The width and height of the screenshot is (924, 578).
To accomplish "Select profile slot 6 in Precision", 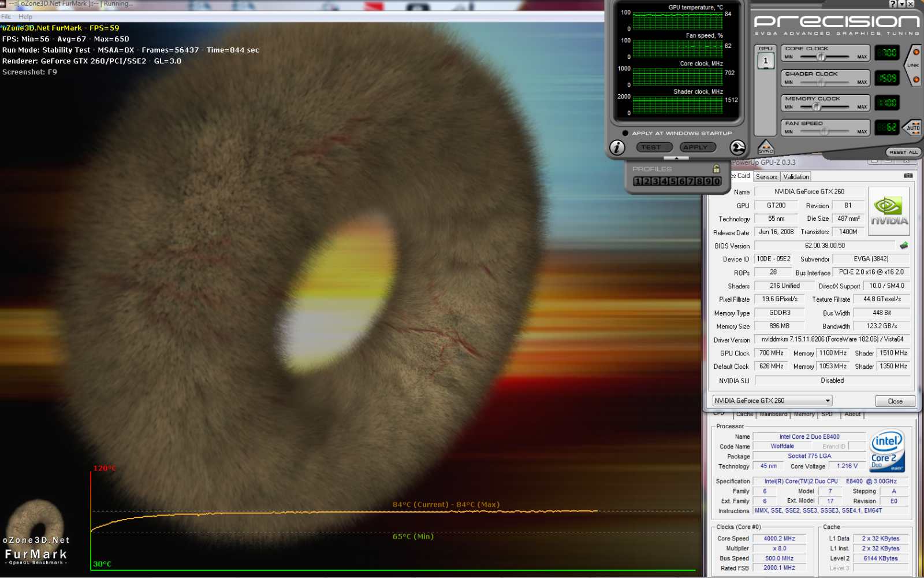I will (682, 181).
